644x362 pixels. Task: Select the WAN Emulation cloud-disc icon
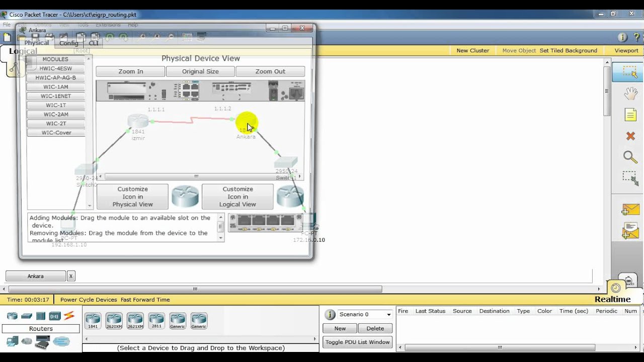[x=27, y=342]
